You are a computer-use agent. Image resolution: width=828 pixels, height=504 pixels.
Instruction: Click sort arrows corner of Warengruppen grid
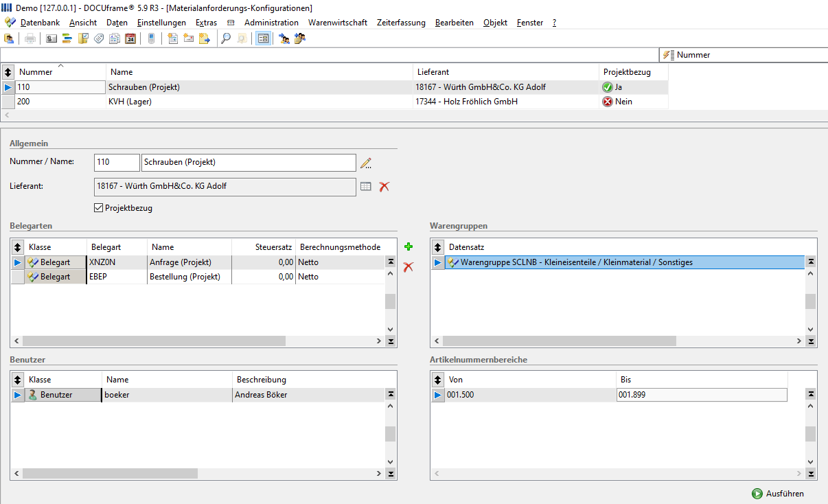point(438,247)
